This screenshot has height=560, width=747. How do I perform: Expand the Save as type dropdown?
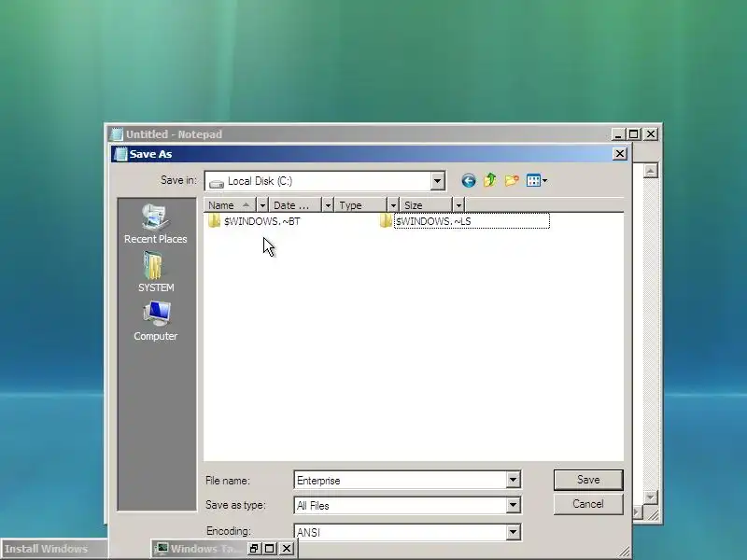513,505
